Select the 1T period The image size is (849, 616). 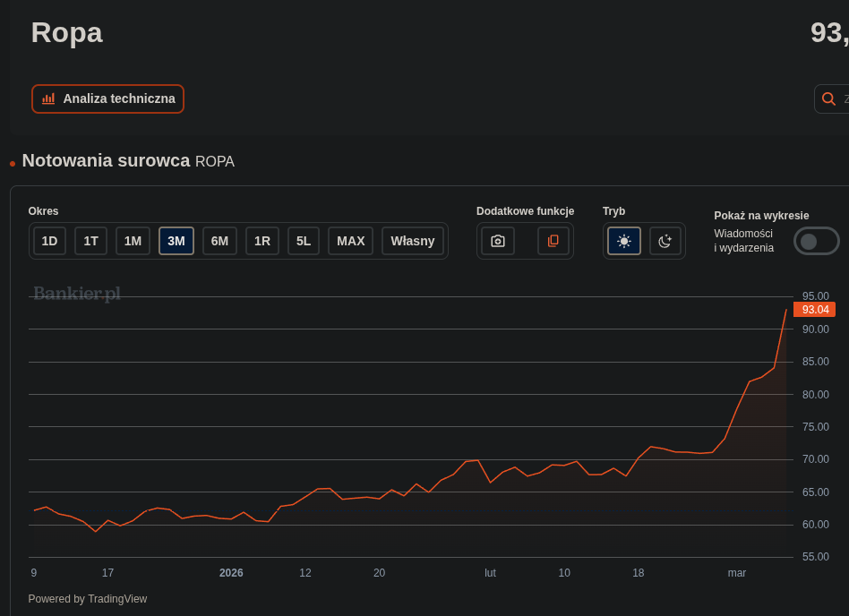tap(90, 241)
